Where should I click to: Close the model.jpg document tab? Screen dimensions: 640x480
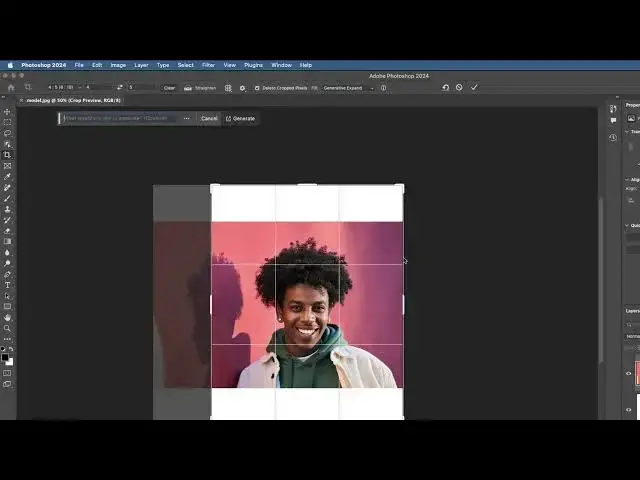click(21, 100)
